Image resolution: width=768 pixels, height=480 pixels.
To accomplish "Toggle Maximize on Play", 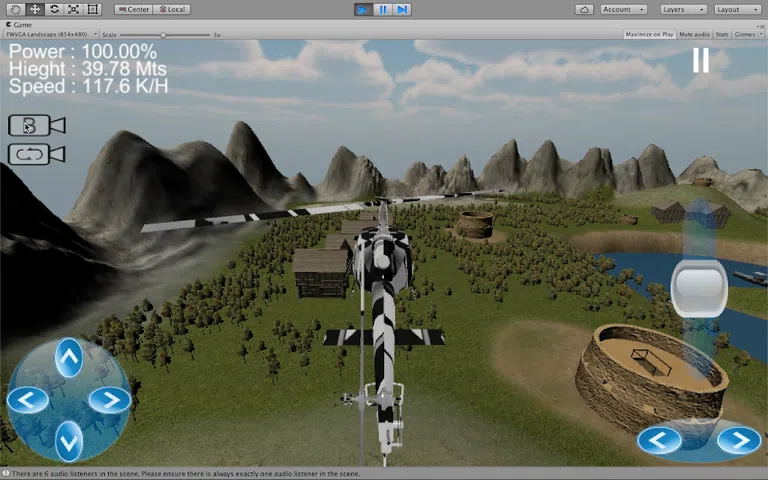I will [x=649, y=34].
